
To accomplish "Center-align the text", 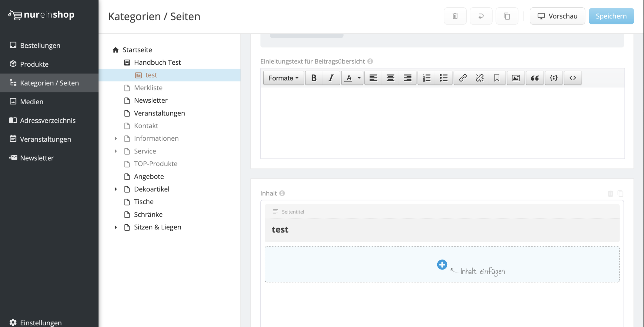I will coord(390,78).
